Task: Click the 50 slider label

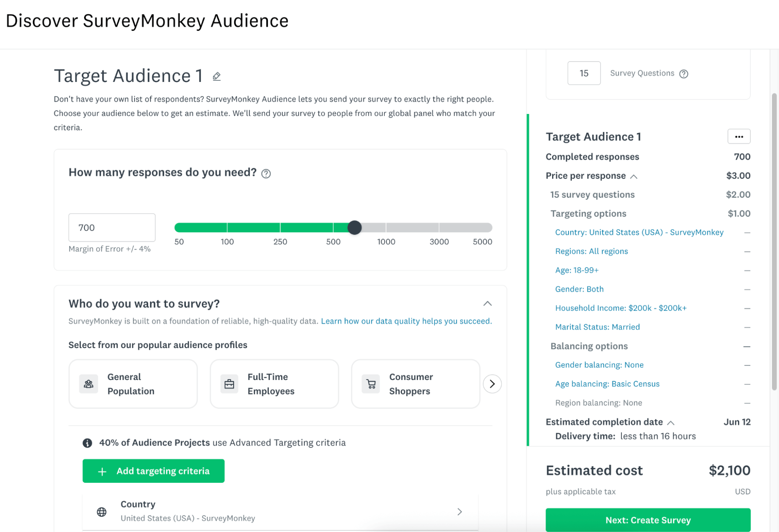Action: click(x=179, y=242)
